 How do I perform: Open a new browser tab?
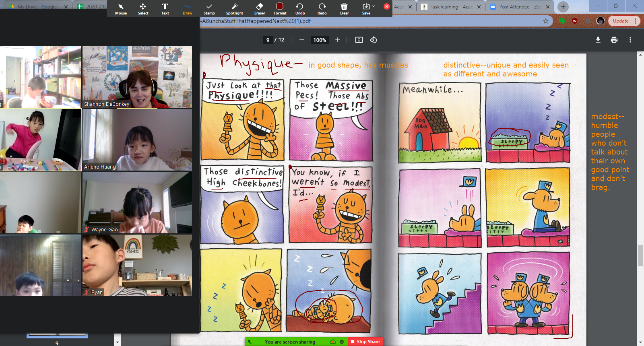(563, 7)
